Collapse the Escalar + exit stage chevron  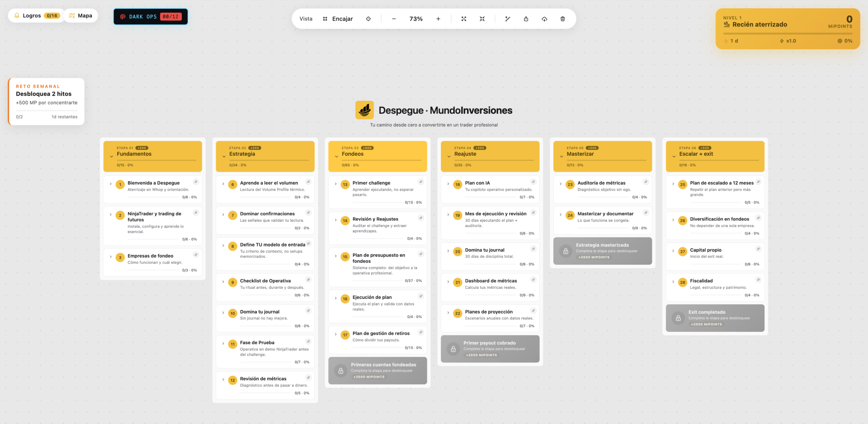pos(674,157)
